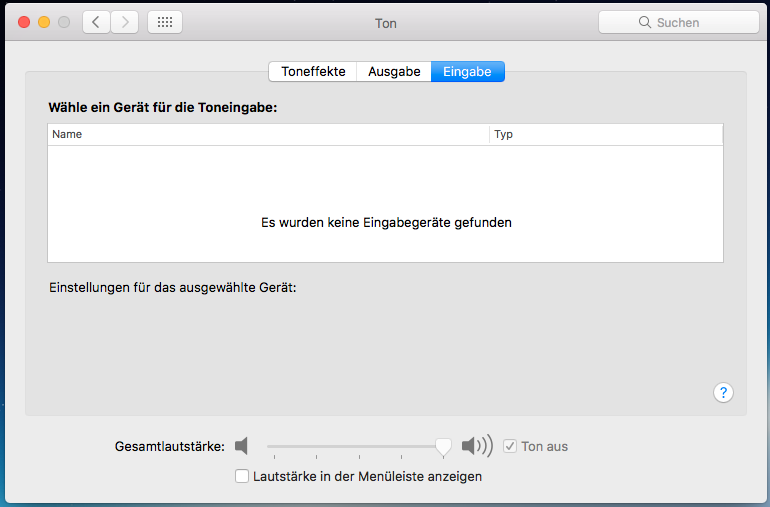This screenshot has height=507, width=770.
Task: Click the back navigation arrow
Action: [x=96, y=22]
